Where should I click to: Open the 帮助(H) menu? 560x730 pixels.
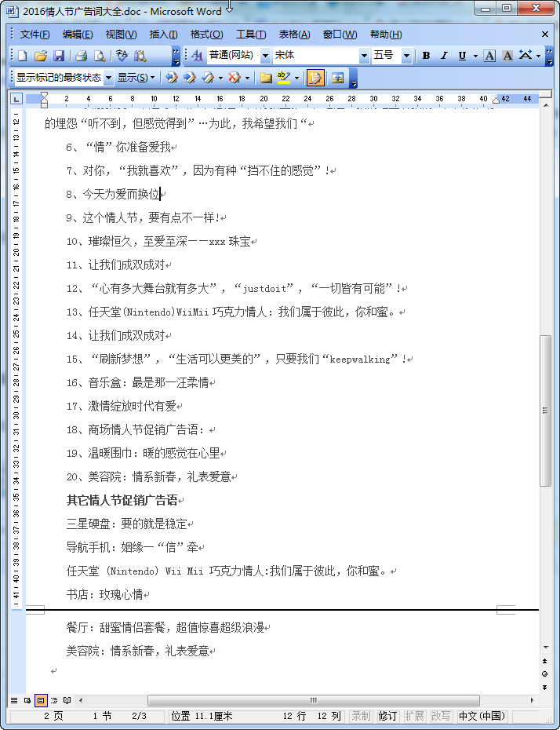click(386, 35)
